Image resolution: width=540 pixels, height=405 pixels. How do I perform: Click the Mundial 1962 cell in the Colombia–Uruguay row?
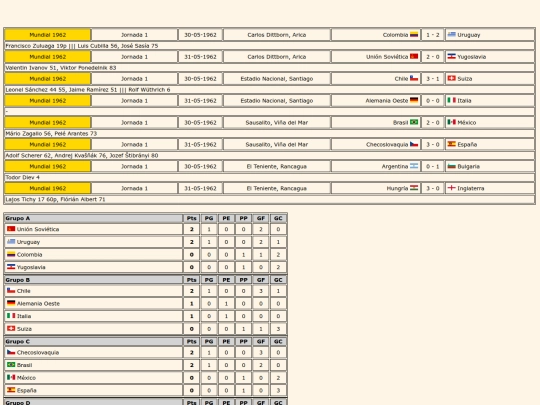click(48, 35)
